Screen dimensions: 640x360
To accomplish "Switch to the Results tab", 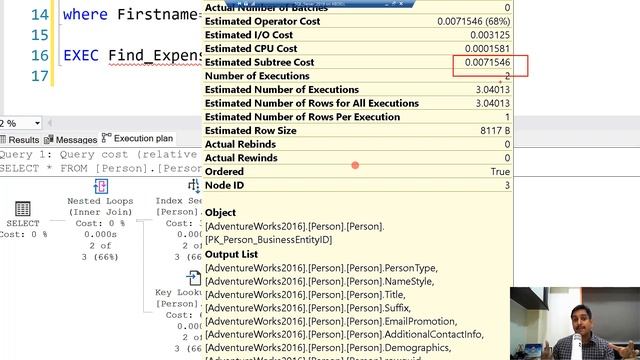I will point(20,140).
